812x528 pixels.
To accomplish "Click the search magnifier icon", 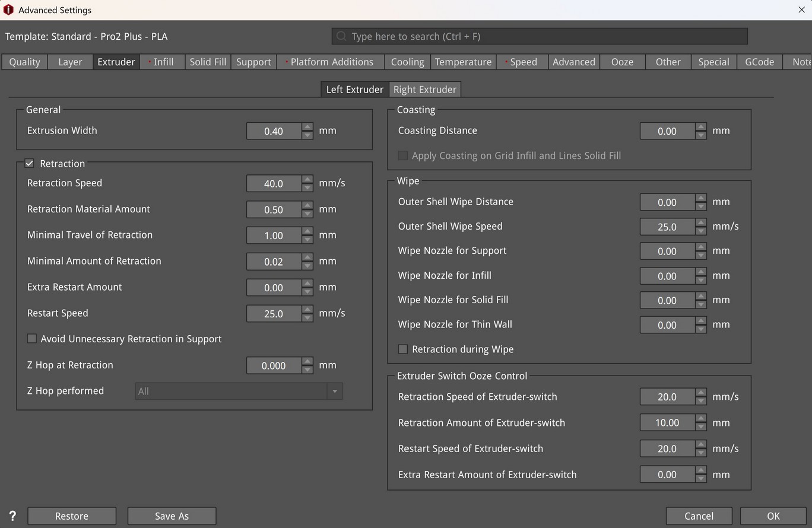I will click(x=341, y=36).
